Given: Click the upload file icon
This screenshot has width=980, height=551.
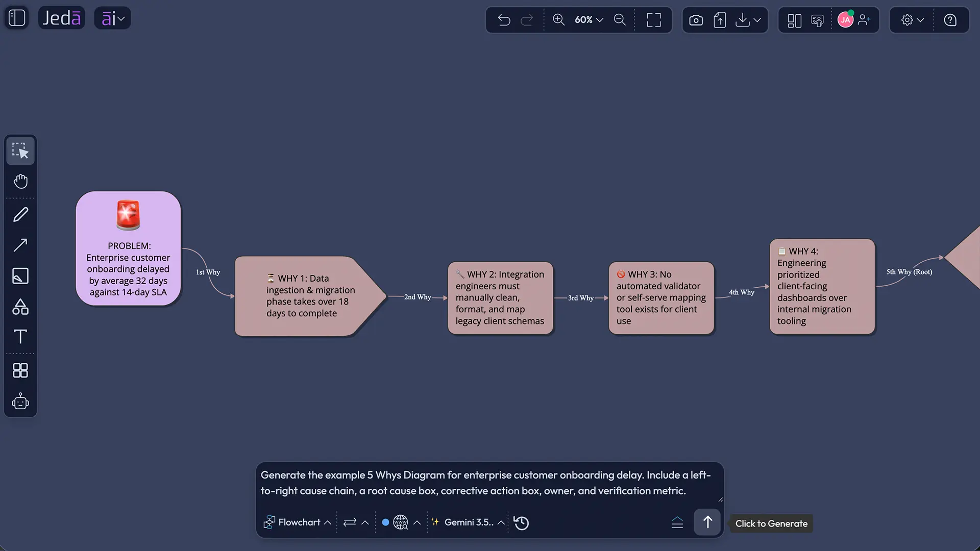Looking at the screenshot, I should coord(720,20).
